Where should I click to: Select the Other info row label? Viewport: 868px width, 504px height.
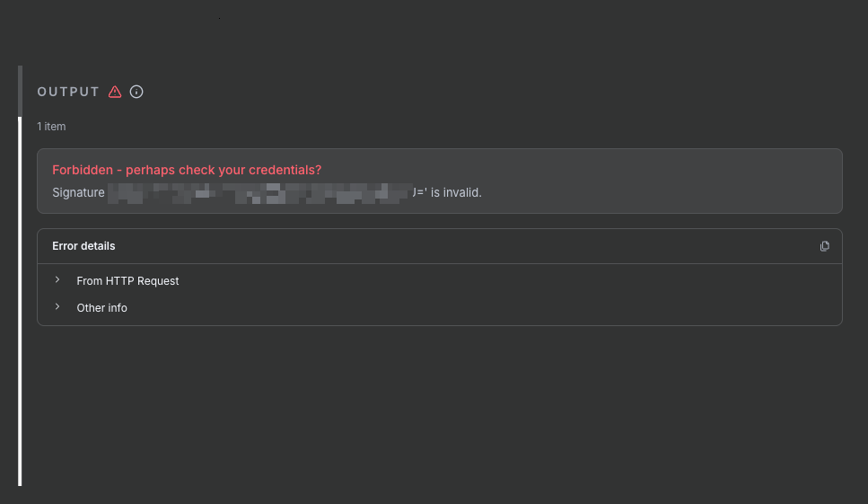click(101, 308)
